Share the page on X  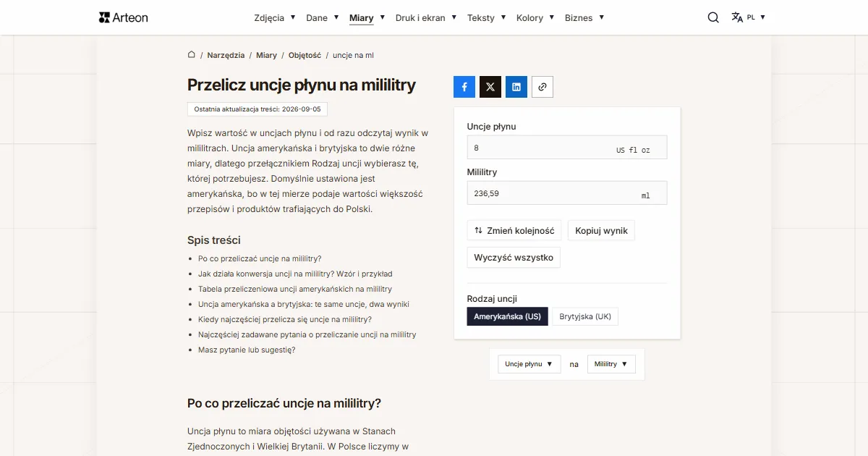(490, 87)
